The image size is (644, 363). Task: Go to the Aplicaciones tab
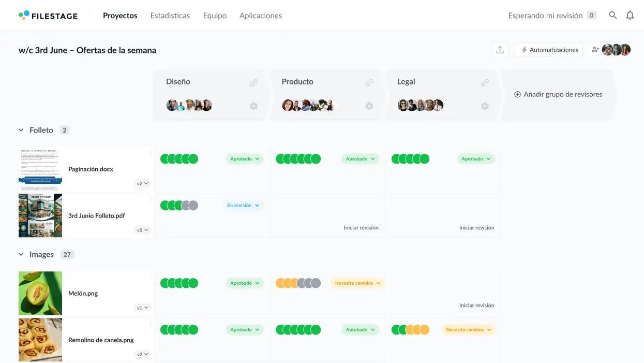(260, 16)
